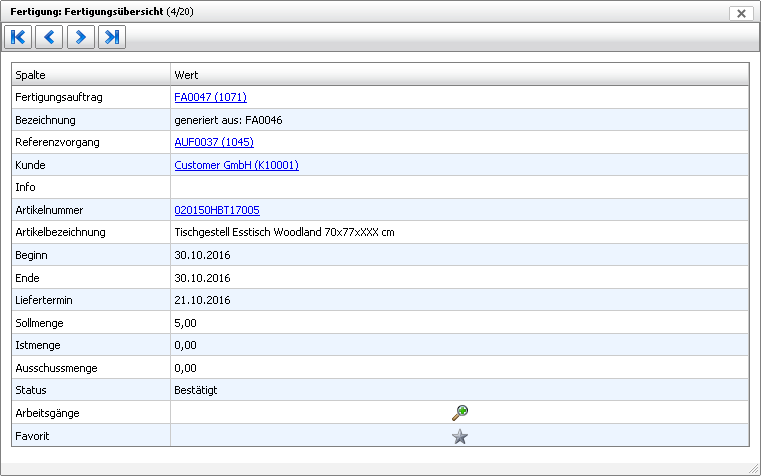Jump to the last record

click(x=111, y=37)
